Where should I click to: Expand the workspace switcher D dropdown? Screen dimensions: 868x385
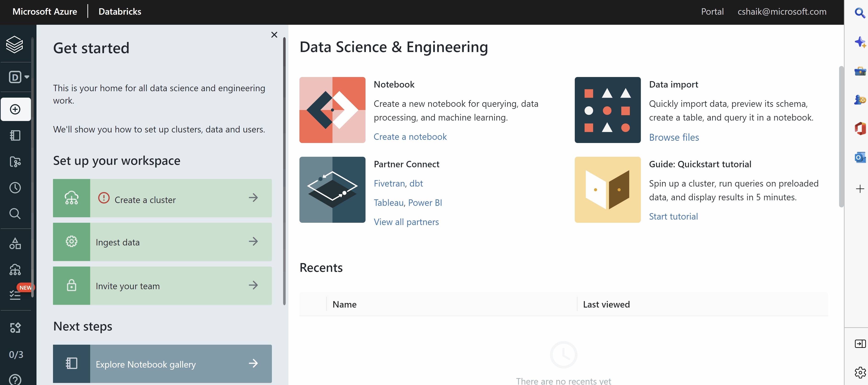[x=27, y=77]
